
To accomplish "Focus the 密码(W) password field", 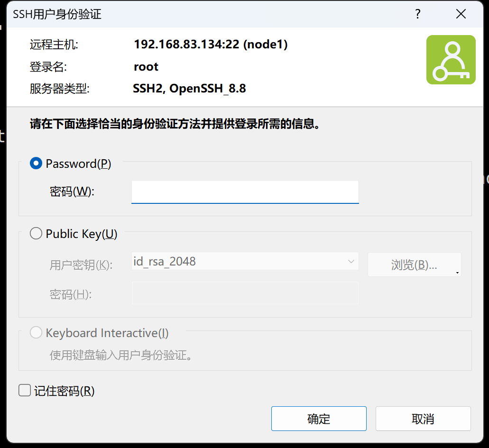I will click(245, 192).
